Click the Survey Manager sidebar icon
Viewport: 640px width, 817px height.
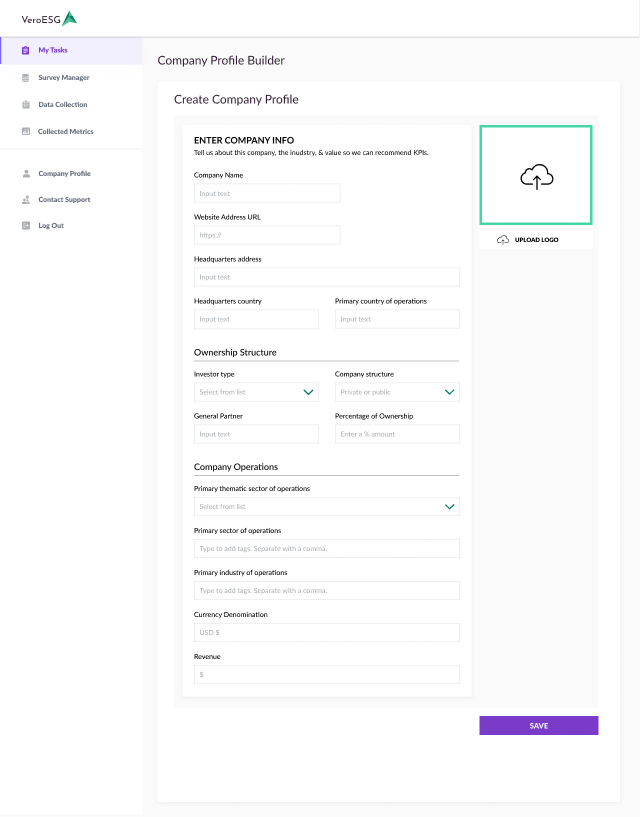pyautogui.click(x=26, y=78)
